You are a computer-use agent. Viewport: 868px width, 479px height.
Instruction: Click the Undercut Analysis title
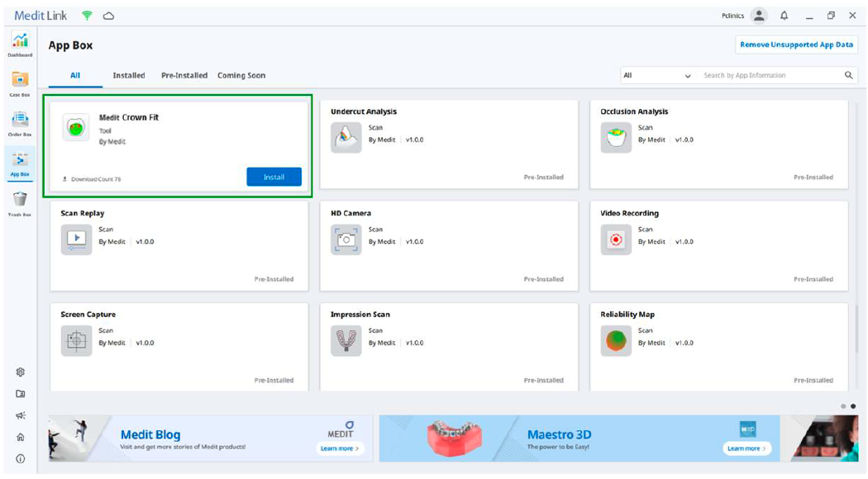click(x=364, y=111)
